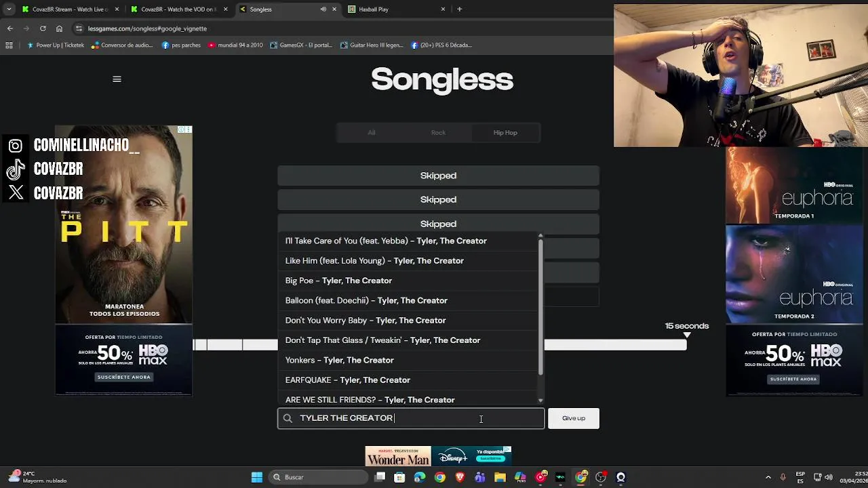Viewport: 868px width, 488px height.
Task: Choose Yonkers suggestion
Action: [x=408, y=360]
